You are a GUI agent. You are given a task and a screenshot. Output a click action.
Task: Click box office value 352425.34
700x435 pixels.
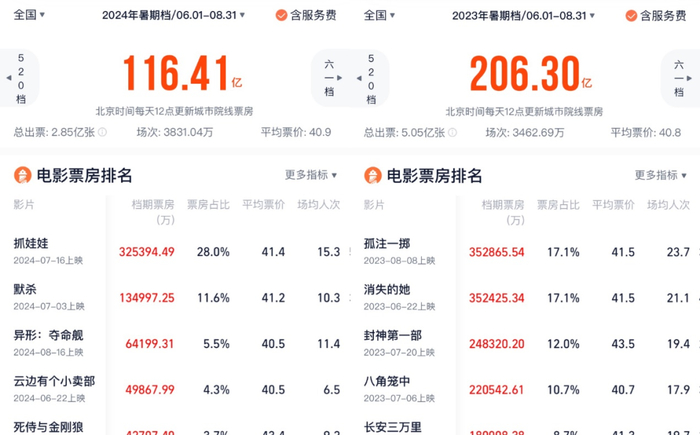[496, 298]
